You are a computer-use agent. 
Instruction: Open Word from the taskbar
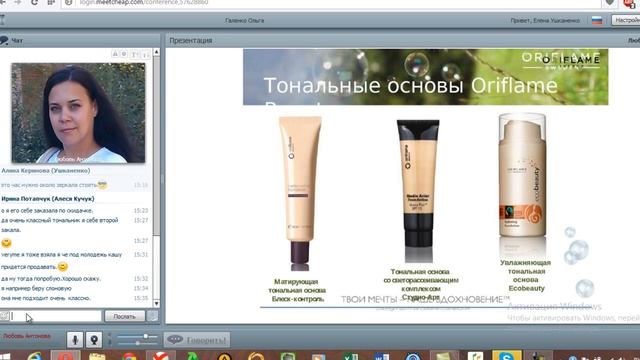(x=382, y=356)
